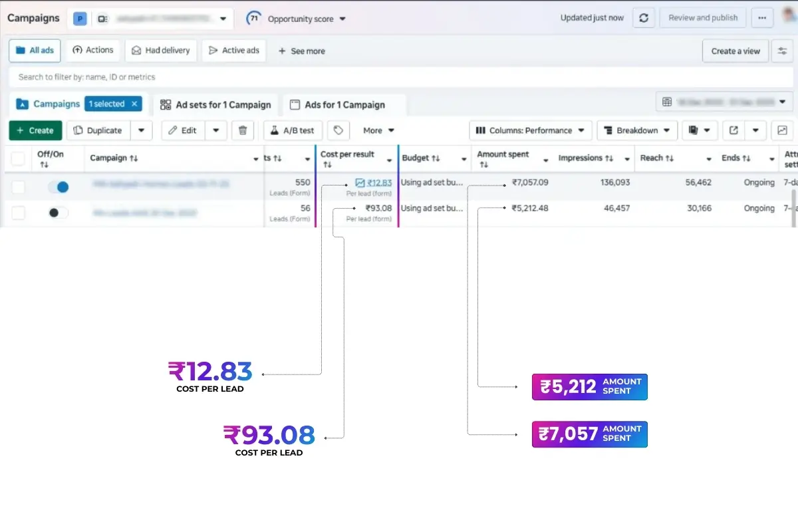This screenshot has height=532, width=798.
Task: Expand the Opportunity score dropdown
Action: click(x=297, y=19)
